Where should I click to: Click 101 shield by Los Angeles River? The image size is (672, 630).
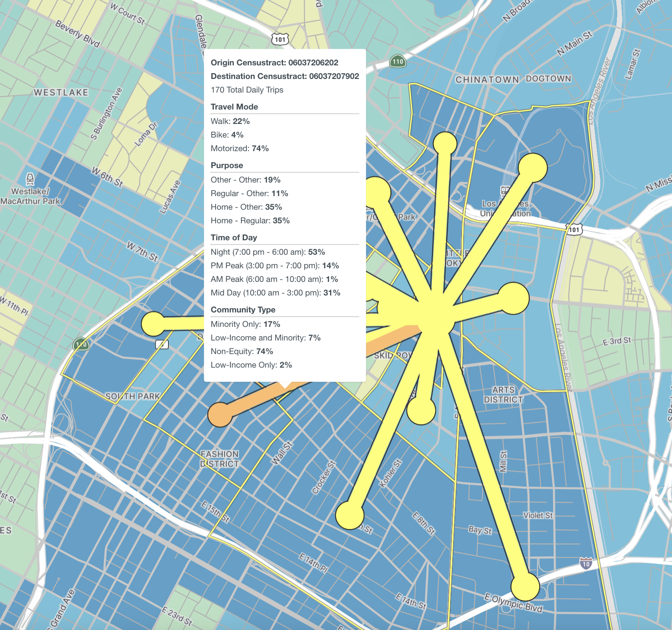pos(574,229)
